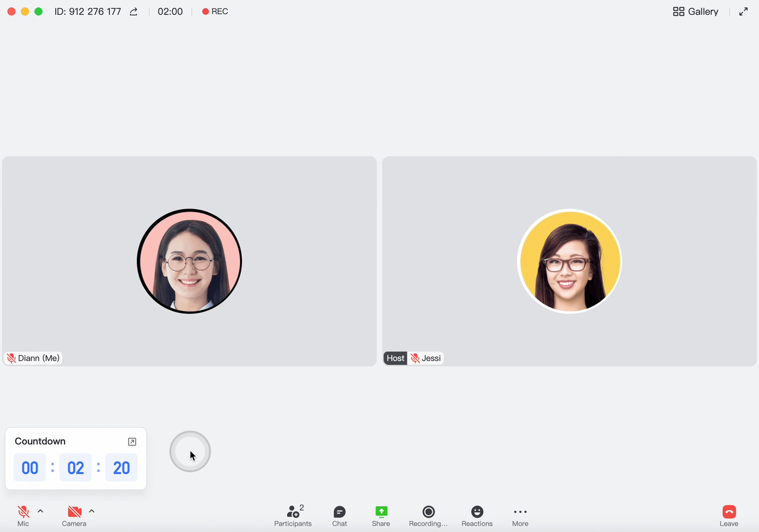The image size is (759, 532).
Task: Open the Chat panel
Action: pos(339,515)
